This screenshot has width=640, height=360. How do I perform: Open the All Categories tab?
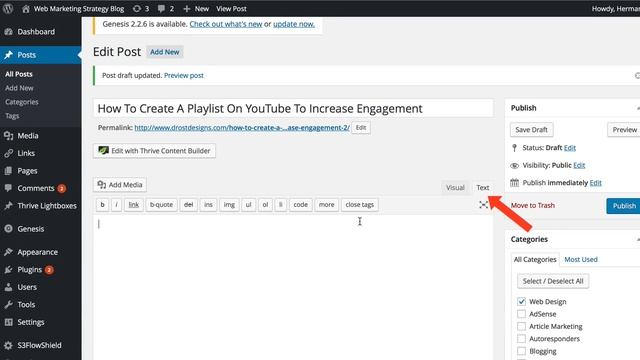tap(535, 260)
